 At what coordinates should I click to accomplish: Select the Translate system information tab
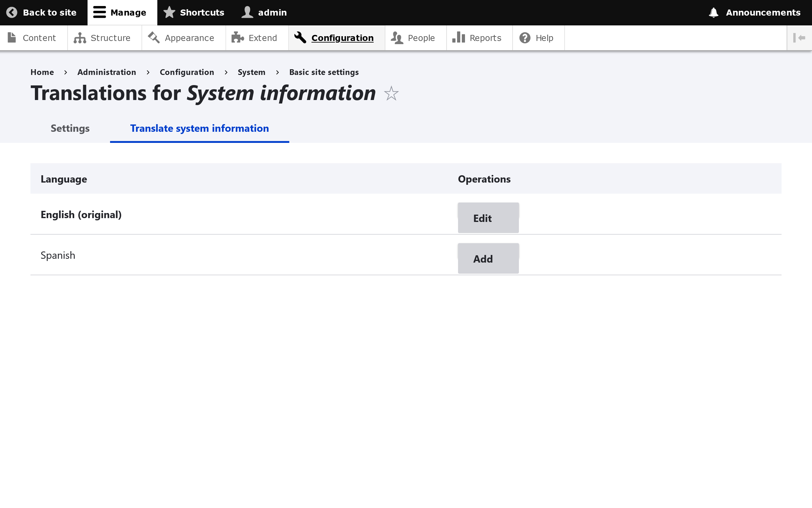(200, 128)
